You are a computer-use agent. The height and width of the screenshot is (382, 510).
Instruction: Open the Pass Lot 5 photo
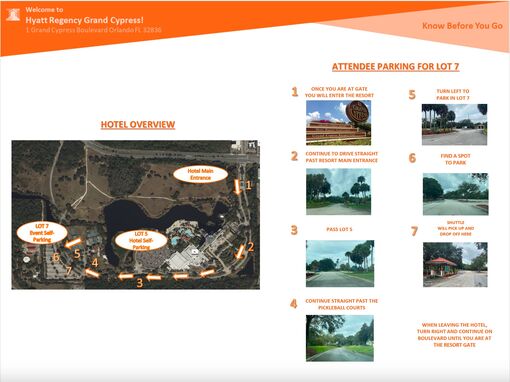340,264
